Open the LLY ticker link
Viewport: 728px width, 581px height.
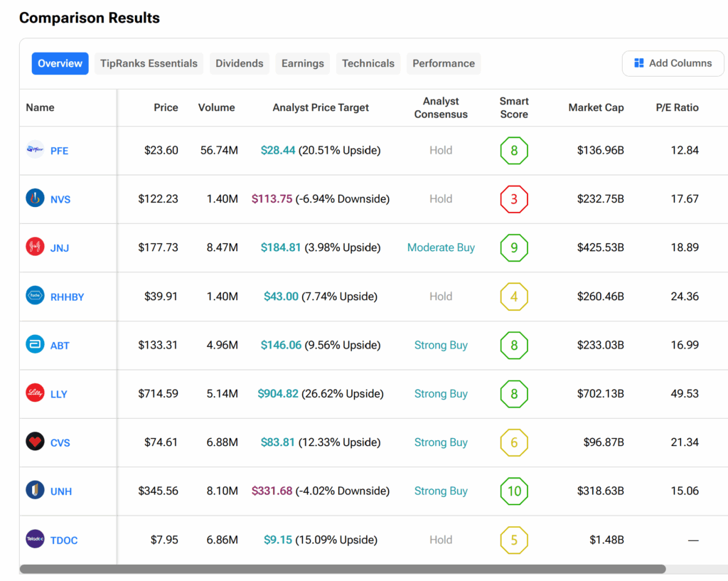59,394
